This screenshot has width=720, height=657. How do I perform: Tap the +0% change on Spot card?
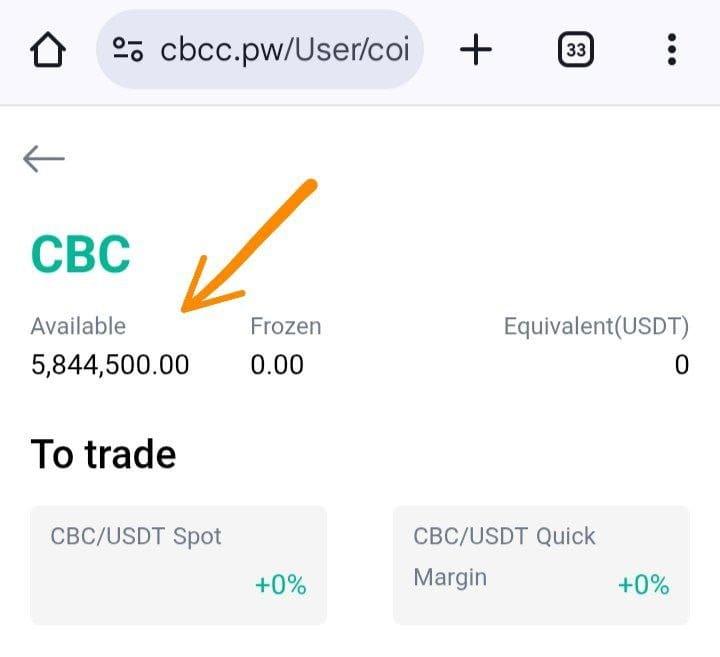click(x=280, y=585)
